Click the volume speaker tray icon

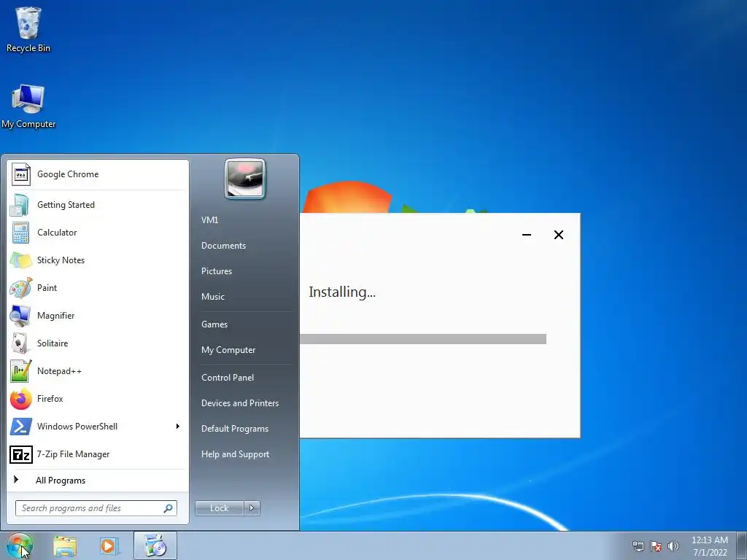[x=673, y=546]
